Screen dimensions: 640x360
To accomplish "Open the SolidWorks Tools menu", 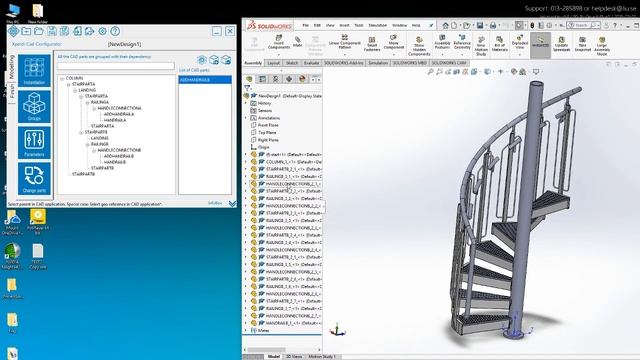I will pyautogui.click(x=359, y=25).
